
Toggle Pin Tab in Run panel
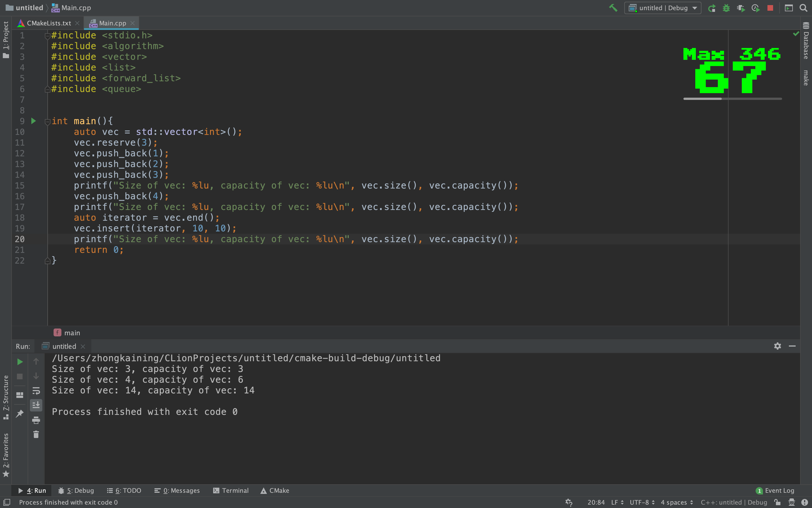[20, 413]
